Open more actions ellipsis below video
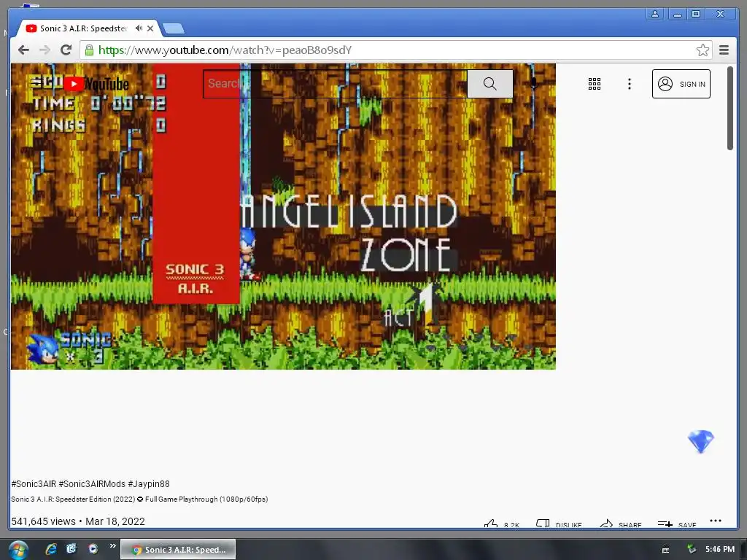This screenshot has width=747, height=560. [716, 521]
